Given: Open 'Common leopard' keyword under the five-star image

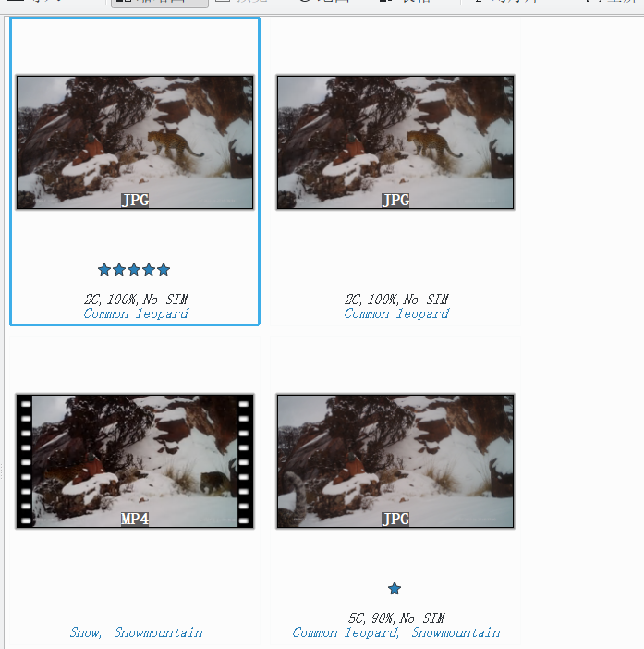Looking at the screenshot, I should [136, 313].
